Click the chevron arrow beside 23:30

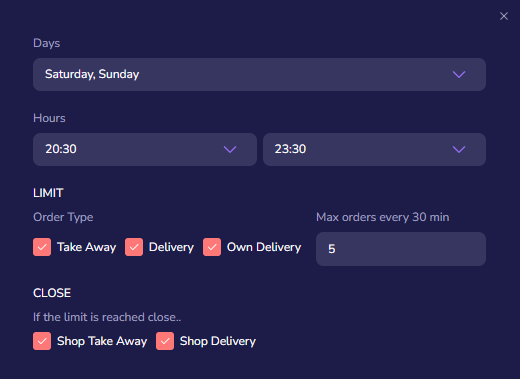(x=459, y=149)
